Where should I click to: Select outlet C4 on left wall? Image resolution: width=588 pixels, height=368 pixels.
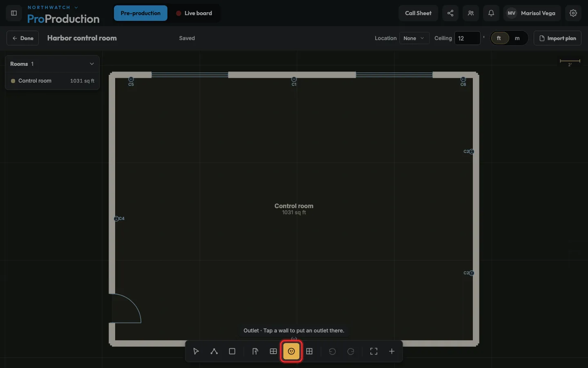pos(116,219)
